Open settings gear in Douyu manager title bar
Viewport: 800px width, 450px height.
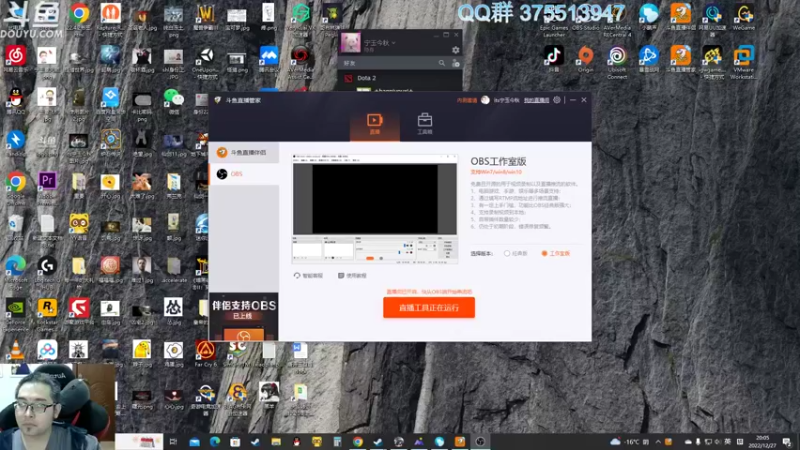point(557,100)
